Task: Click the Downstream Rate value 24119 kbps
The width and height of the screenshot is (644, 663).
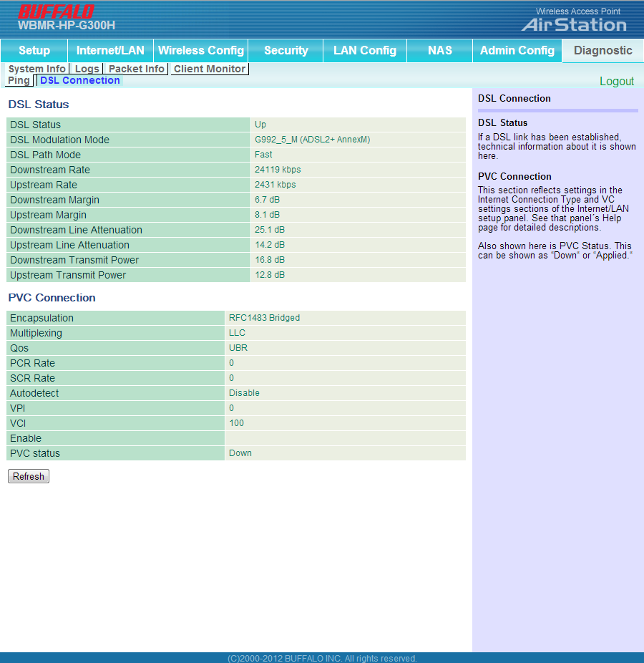Action: [278, 170]
